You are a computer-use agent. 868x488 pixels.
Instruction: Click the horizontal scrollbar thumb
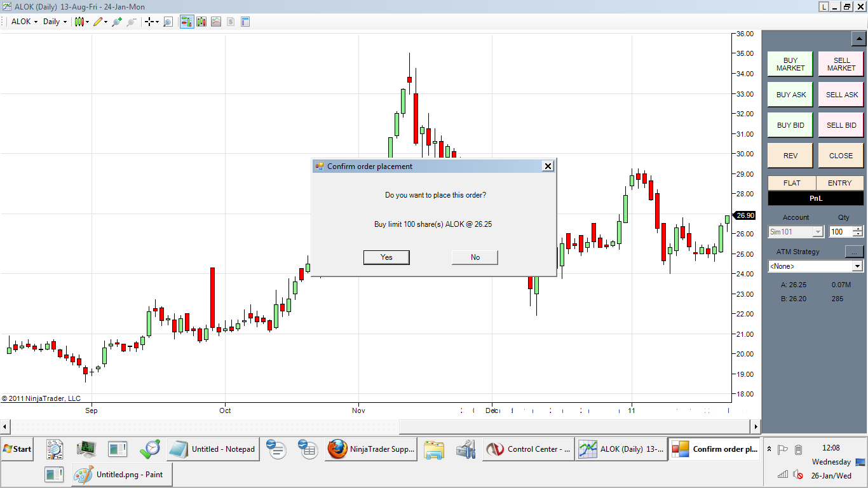(x=574, y=426)
